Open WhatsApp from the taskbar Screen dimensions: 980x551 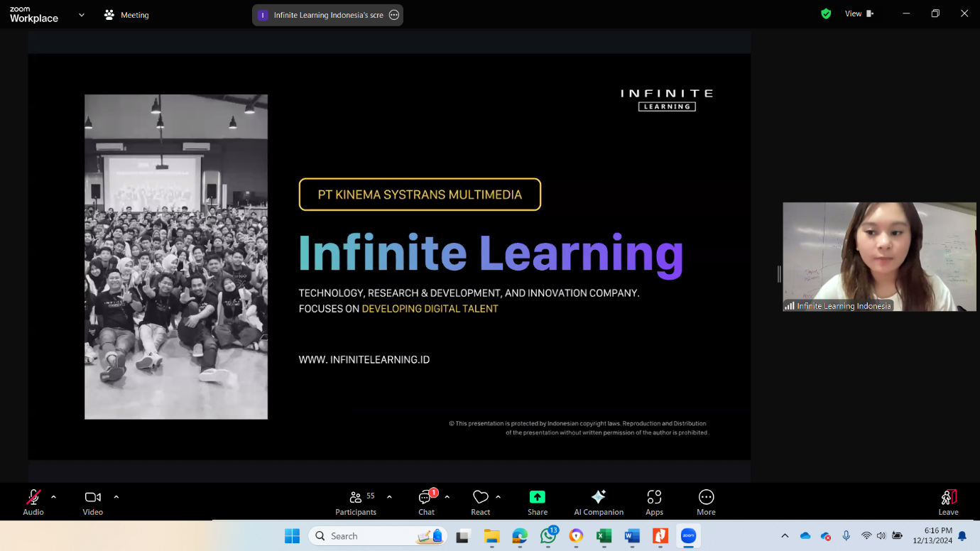tap(548, 536)
